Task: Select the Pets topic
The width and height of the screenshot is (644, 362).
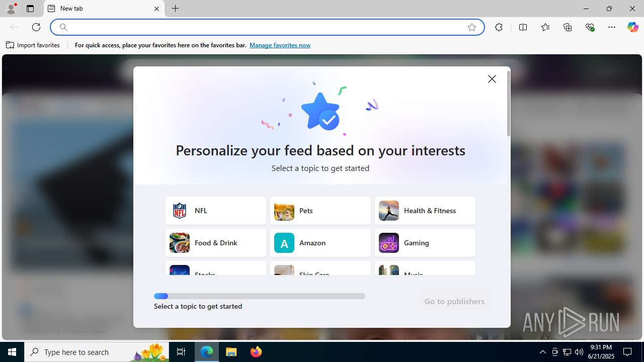Action: tap(320, 211)
